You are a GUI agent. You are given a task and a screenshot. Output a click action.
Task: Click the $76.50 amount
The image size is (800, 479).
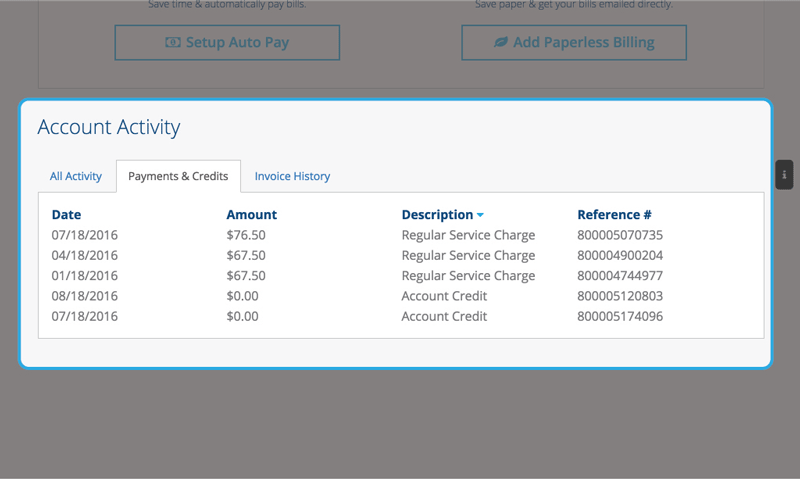[246, 235]
